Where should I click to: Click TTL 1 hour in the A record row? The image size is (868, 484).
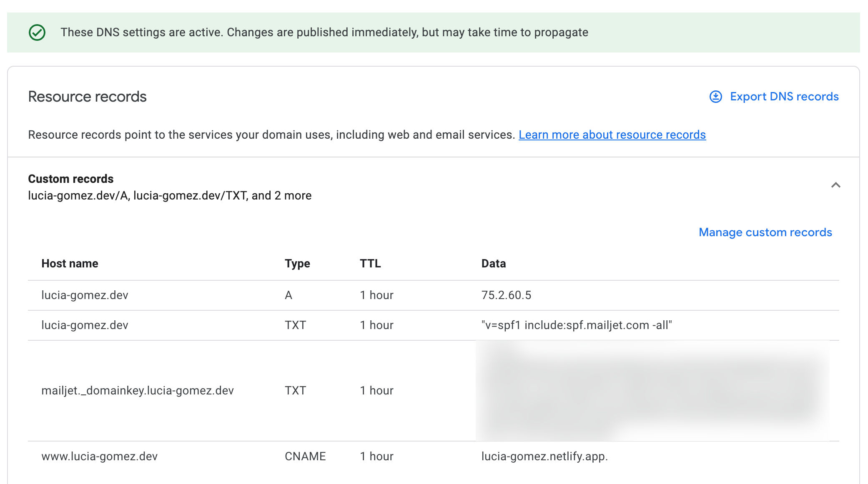[x=377, y=295]
